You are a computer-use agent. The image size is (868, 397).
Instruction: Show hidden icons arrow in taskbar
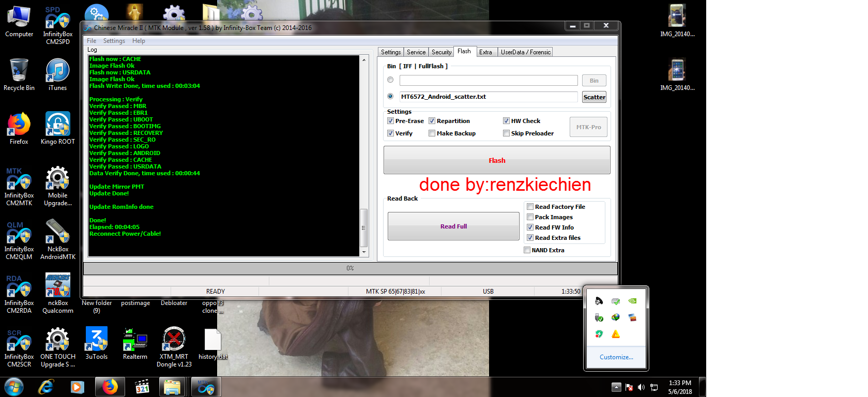coord(616,387)
